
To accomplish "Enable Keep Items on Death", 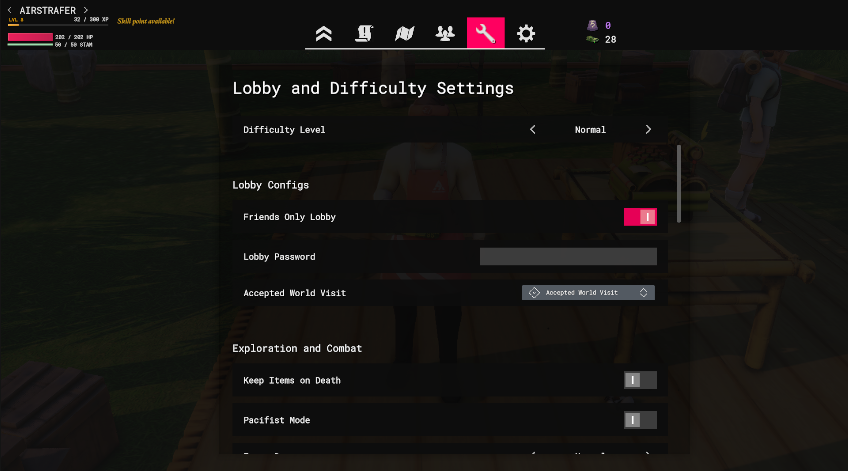I will [640, 380].
